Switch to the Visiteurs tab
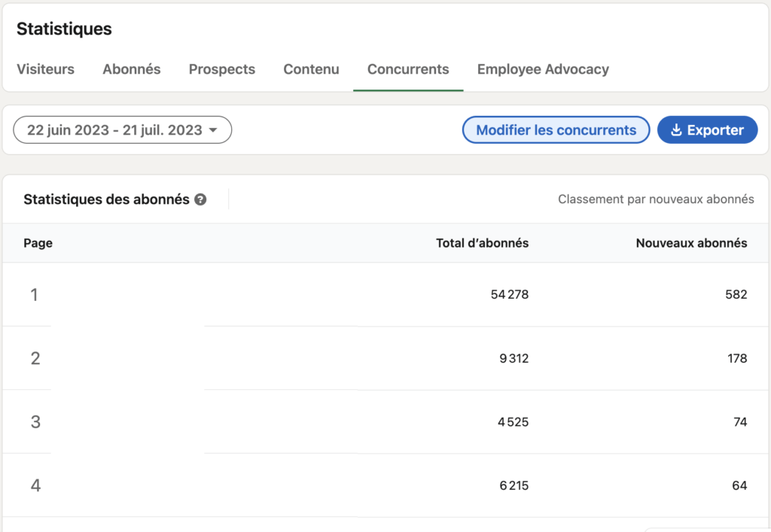Viewport: 771px width, 532px height. pos(45,69)
